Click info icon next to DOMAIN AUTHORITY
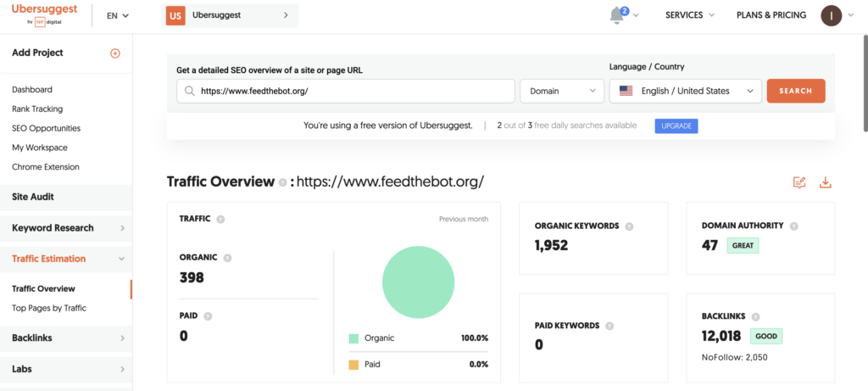Image resolution: width=868 pixels, height=391 pixels. coord(793,226)
